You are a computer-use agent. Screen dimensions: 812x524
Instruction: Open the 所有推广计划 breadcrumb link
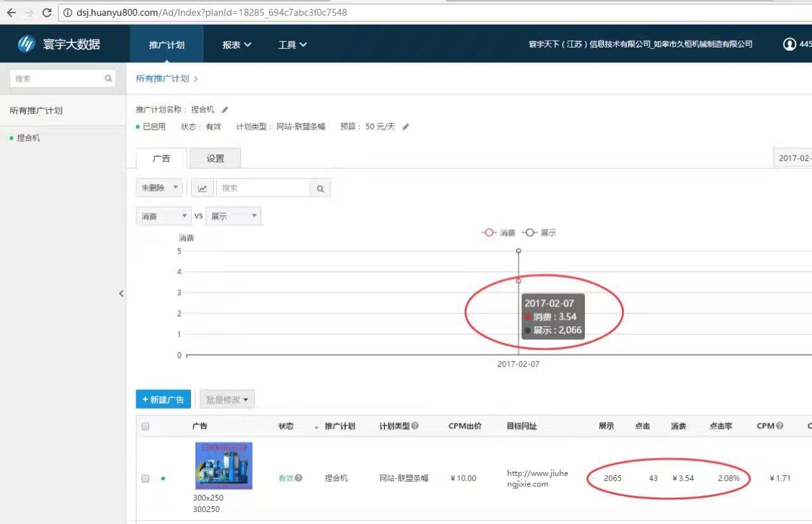point(162,79)
